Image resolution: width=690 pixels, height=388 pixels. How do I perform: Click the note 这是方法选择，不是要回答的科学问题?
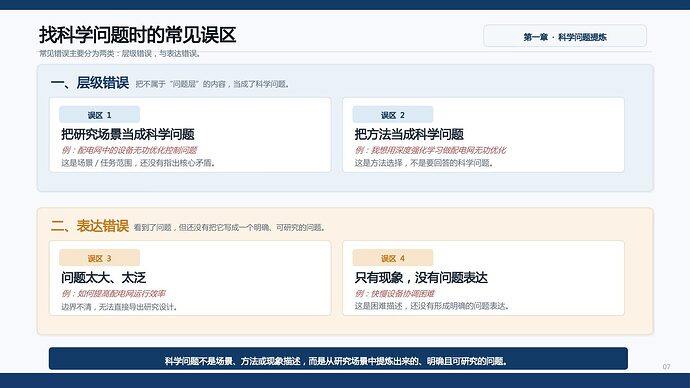tap(425, 163)
